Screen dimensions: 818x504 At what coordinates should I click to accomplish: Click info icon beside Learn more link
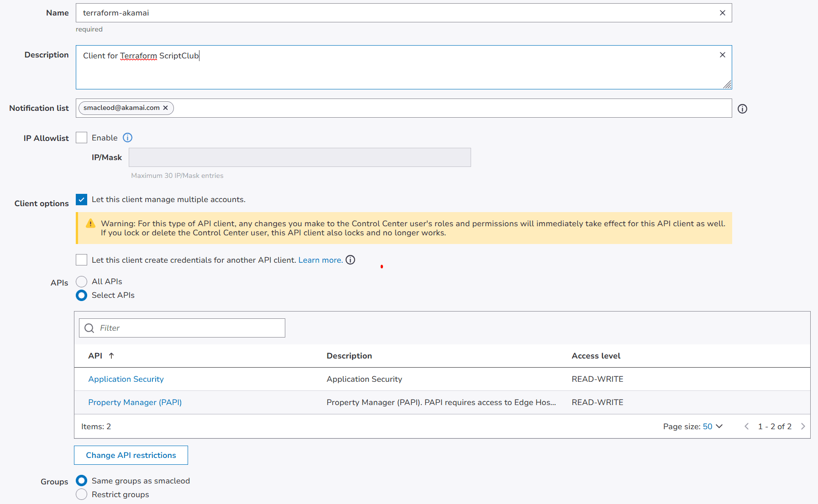coord(350,260)
